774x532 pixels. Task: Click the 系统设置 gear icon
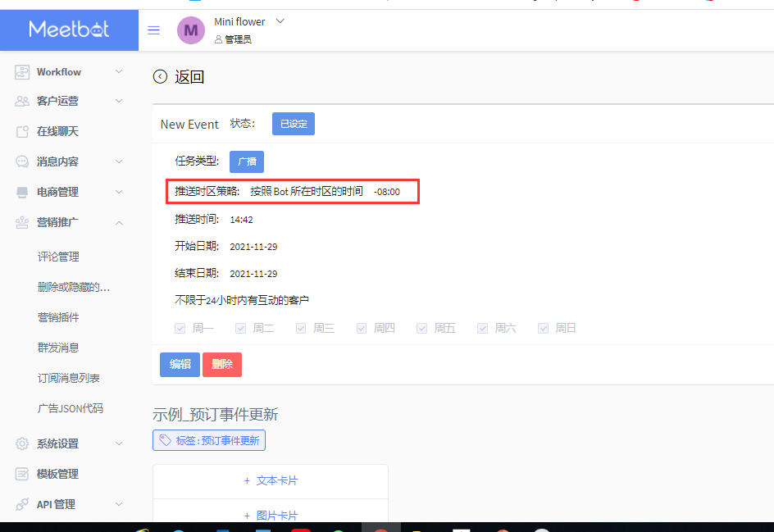point(21,443)
